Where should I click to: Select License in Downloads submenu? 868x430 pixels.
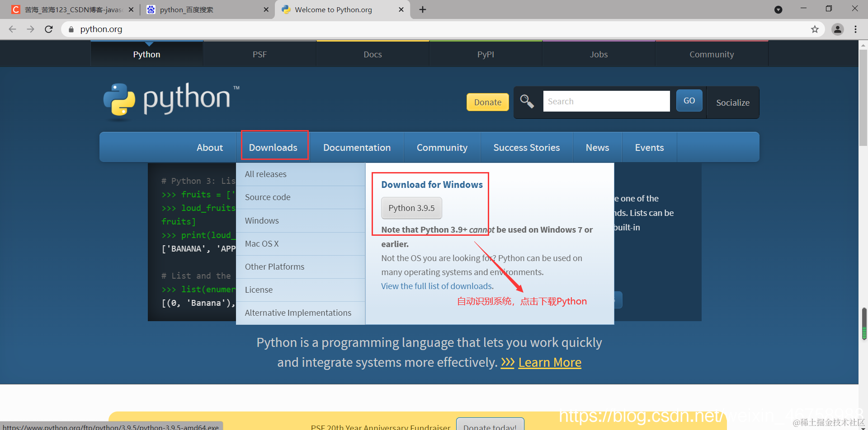click(301, 290)
